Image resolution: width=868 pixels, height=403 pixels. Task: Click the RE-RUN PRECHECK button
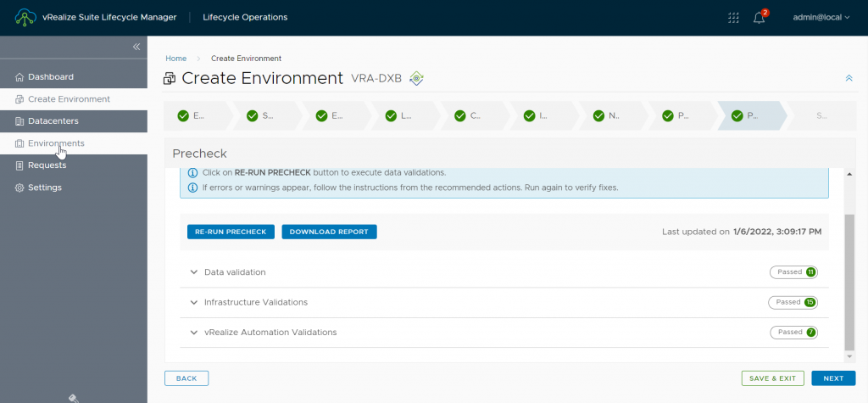coord(231,232)
